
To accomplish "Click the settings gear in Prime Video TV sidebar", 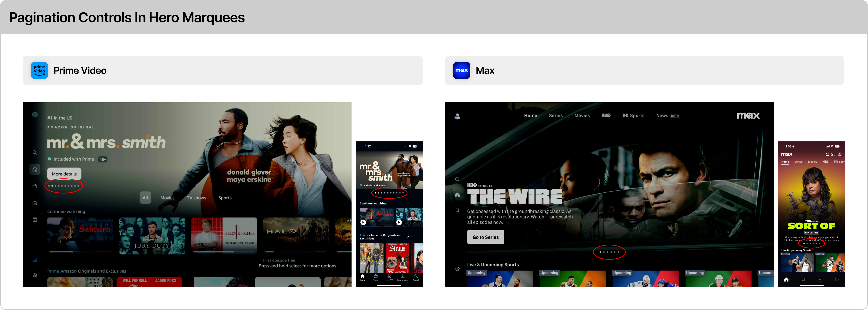I will tap(35, 275).
